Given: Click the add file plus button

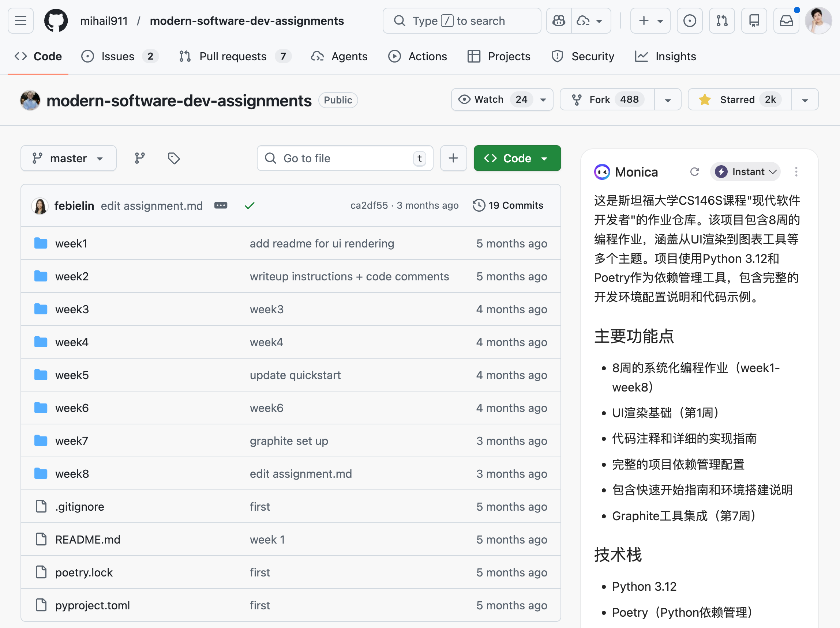Looking at the screenshot, I should pyautogui.click(x=453, y=158).
